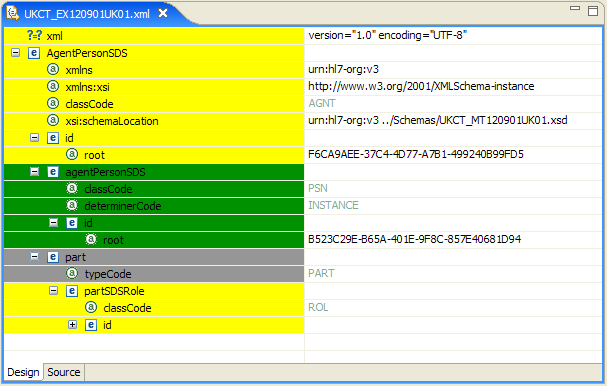The width and height of the screenshot is (607, 386).
Task: Edit the http://www.w3.org/2001/XMLSchema-instance value
Action: (421, 86)
